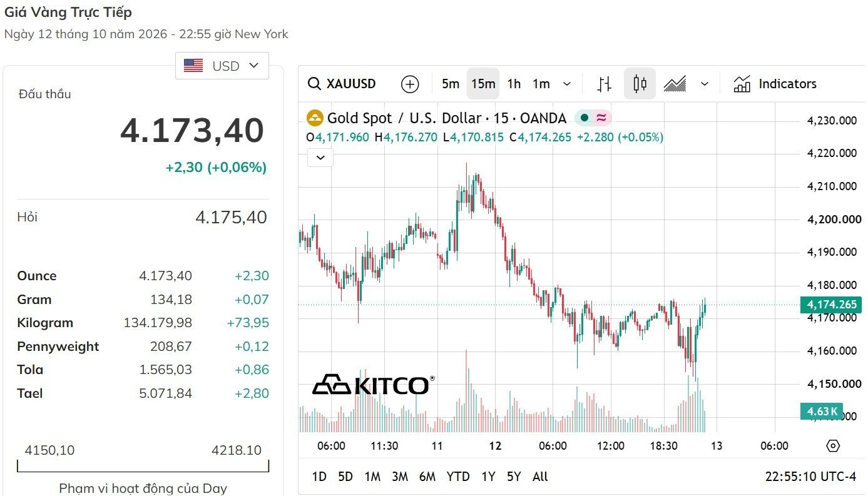Choose the area chart style icon
Viewport: 868px width, 496px height.
point(675,84)
